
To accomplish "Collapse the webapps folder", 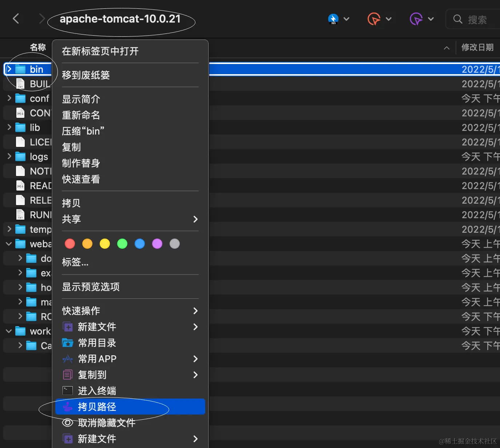I will coord(9,244).
